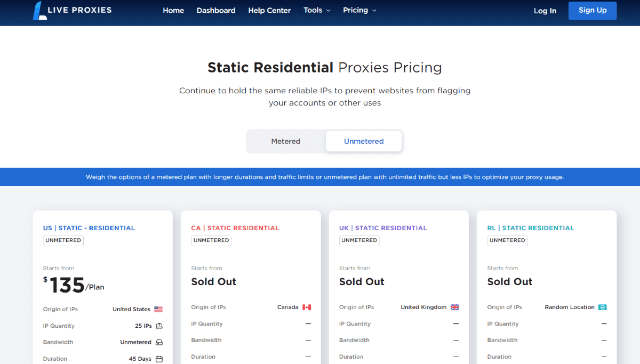640x364 pixels.
Task: Open the Help Center page
Action: [269, 11]
